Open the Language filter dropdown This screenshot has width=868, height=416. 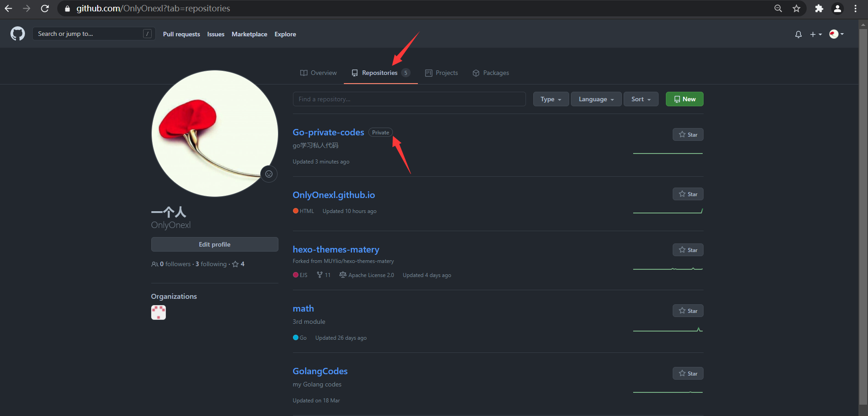coord(596,99)
